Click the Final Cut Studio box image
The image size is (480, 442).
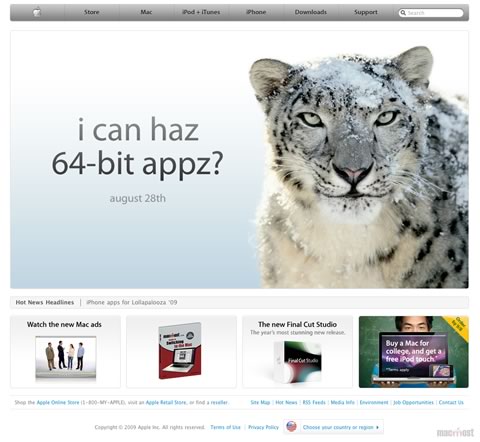(298, 362)
